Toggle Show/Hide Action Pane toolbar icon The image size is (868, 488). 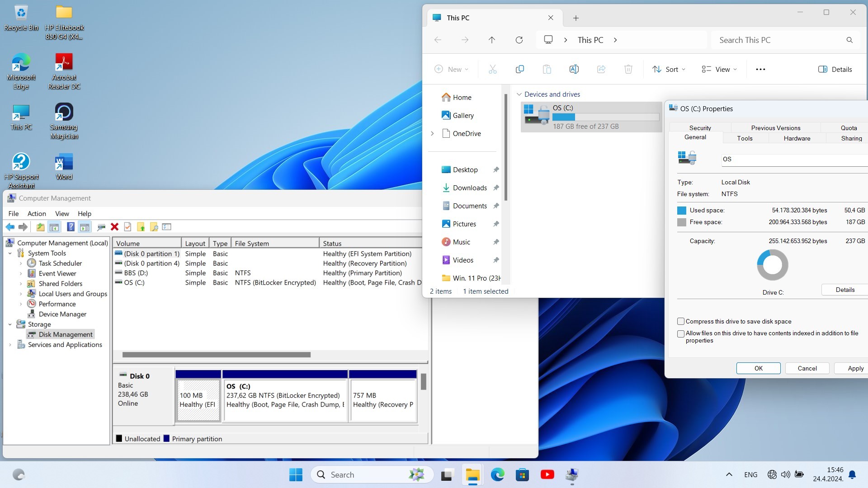click(x=85, y=227)
